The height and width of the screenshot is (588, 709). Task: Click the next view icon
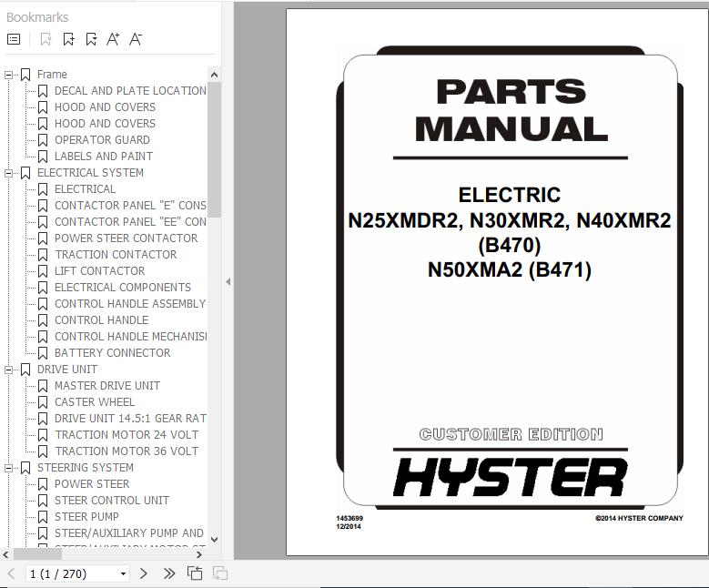pos(220,573)
